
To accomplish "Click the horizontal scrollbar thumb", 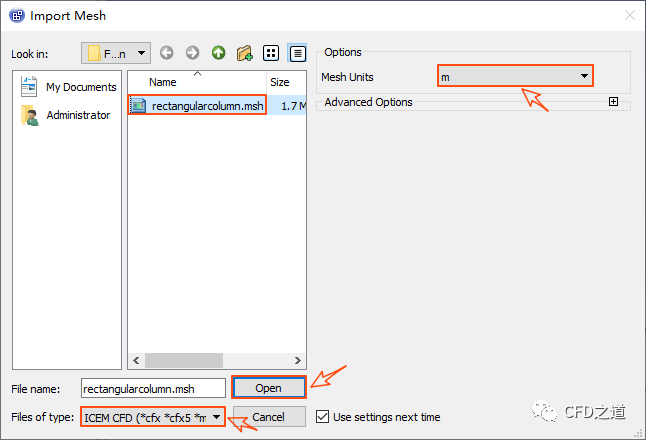I will (x=184, y=360).
